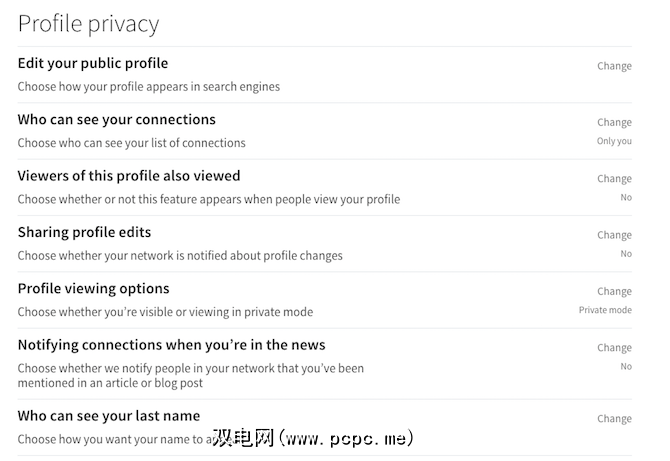The image size is (670, 461).
Task: Click Change for Who can see your last name
Action: pos(614,419)
